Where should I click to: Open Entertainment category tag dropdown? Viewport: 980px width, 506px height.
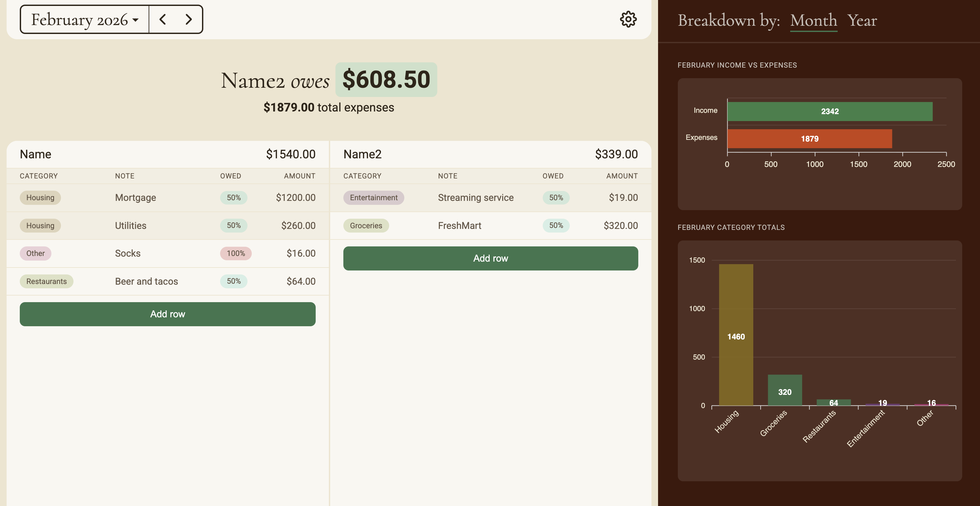click(x=373, y=198)
